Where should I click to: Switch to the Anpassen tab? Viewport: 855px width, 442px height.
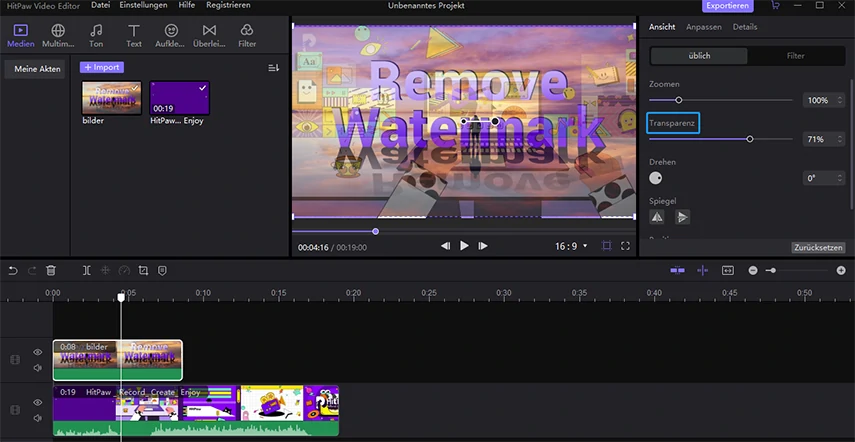[x=703, y=27]
